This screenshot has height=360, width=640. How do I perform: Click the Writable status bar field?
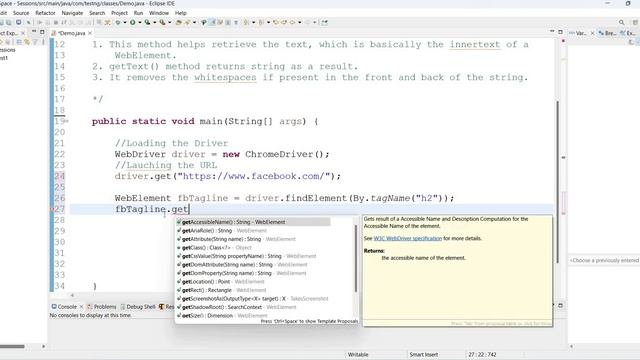click(358, 355)
